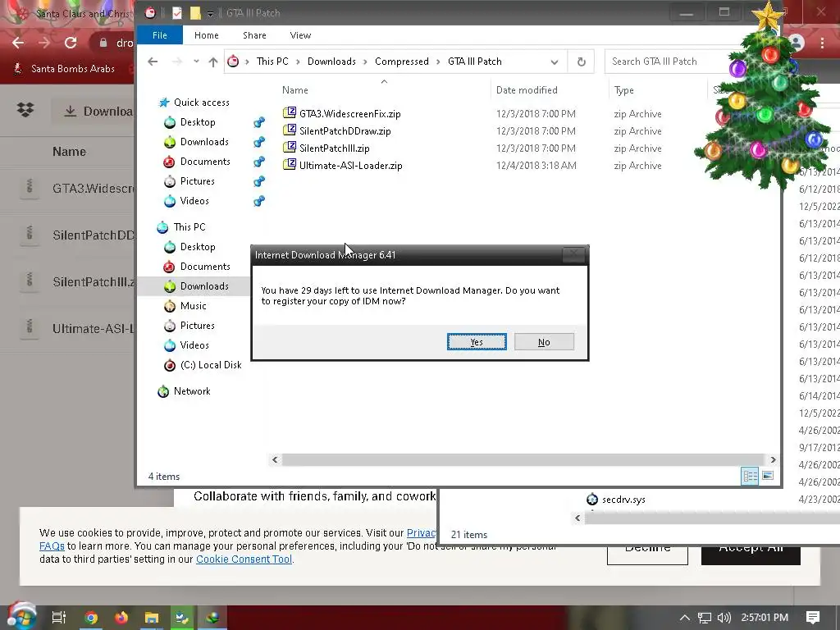Close the Internet Download Manager dialog
Screen dimensions: 840x630
(x=573, y=254)
